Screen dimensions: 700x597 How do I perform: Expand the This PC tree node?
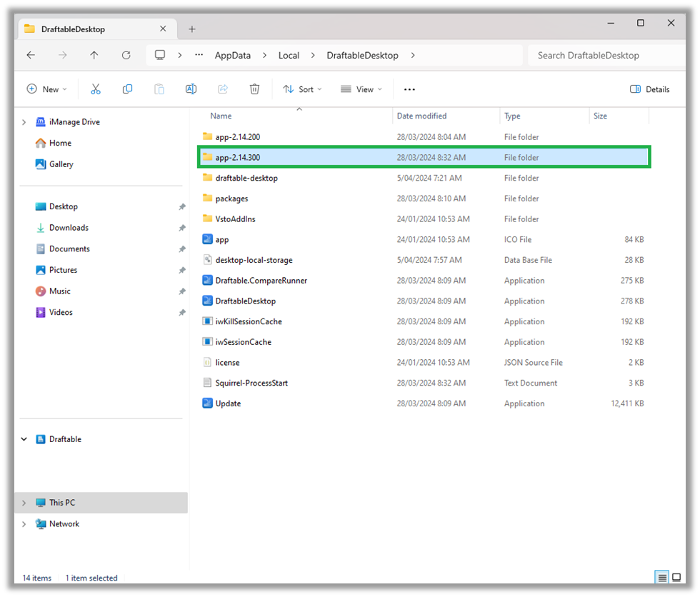pyautogui.click(x=24, y=503)
